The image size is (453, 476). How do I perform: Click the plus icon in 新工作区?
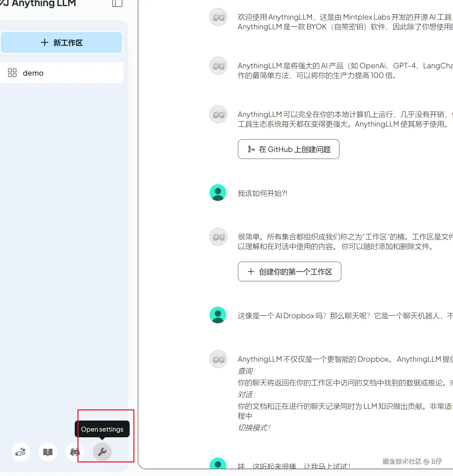(x=45, y=42)
